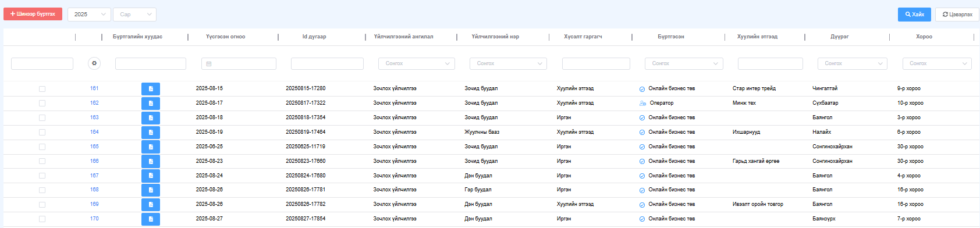Click Үүсгэсэн огноо column header
Screen dimensions: 980x228
[x=226, y=37]
